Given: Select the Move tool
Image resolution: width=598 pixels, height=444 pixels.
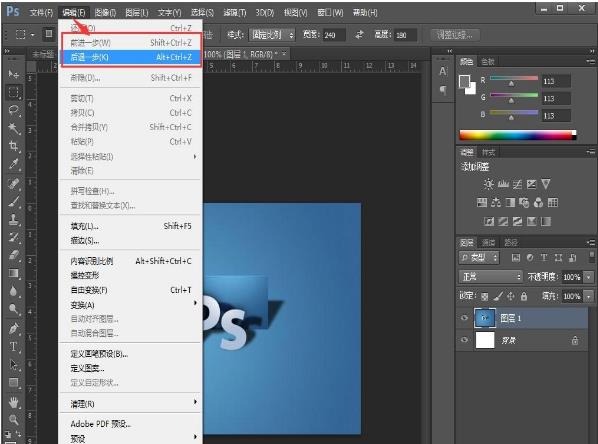Looking at the screenshot, I should [x=14, y=74].
